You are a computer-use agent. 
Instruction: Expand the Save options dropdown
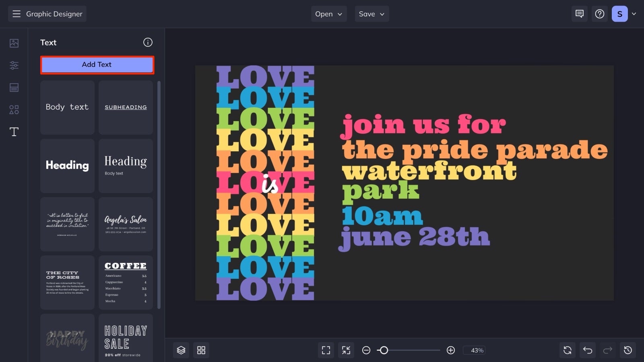point(371,14)
